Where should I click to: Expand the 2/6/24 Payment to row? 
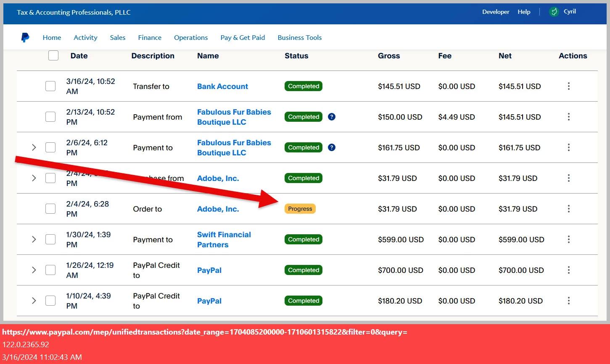point(34,147)
